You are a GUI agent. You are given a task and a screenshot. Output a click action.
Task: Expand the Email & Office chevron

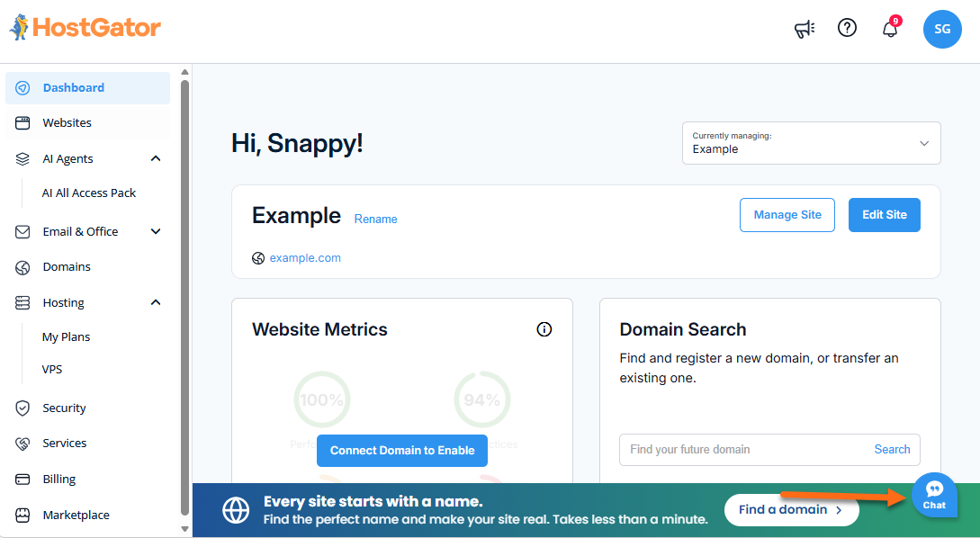[157, 232]
